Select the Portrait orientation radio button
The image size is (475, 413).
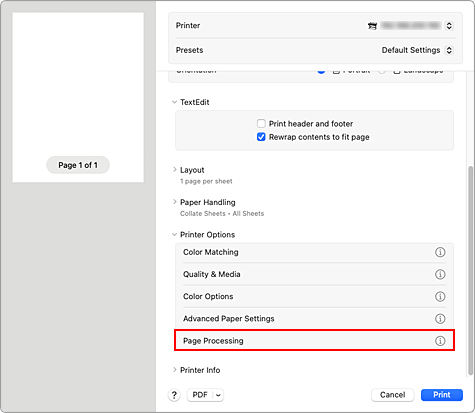(321, 71)
